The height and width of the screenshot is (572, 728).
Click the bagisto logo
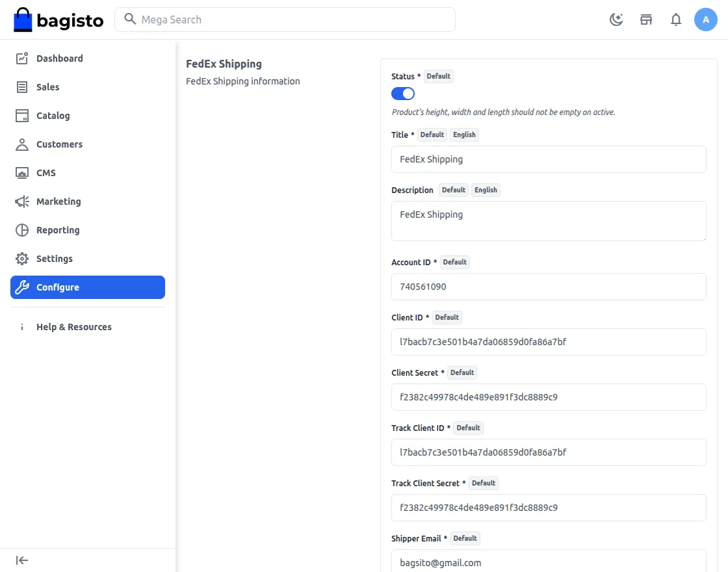click(58, 19)
